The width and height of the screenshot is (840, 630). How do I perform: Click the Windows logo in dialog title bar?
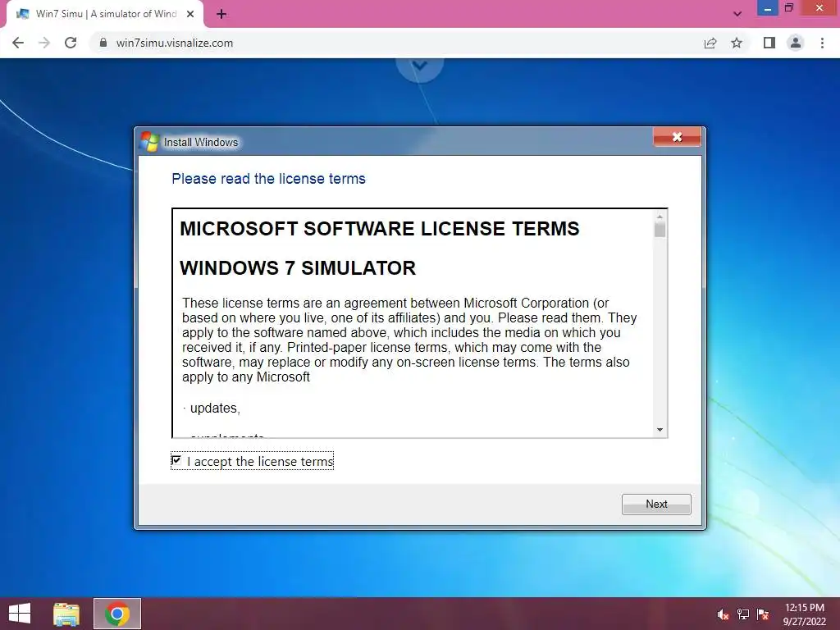pyautogui.click(x=149, y=142)
